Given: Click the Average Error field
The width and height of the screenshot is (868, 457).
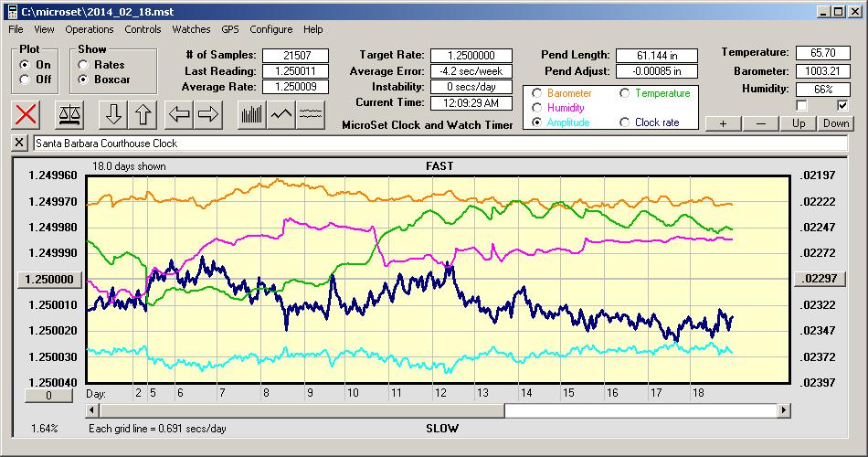Looking at the screenshot, I should [471, 71].
